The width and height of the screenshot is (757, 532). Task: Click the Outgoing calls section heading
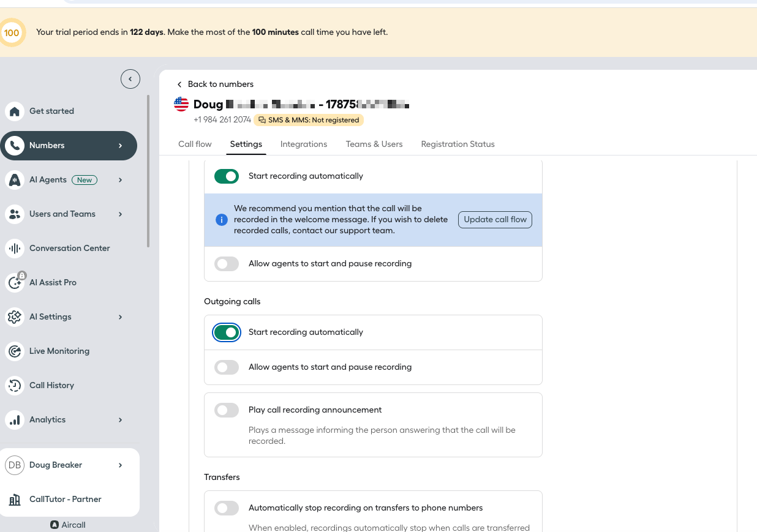click(x=232, y=302)
